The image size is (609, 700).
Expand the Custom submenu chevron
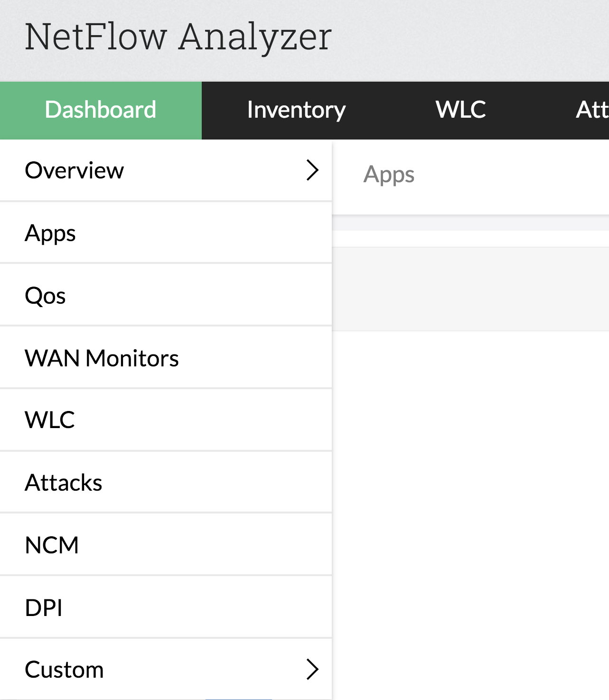(x=312, y=669)
